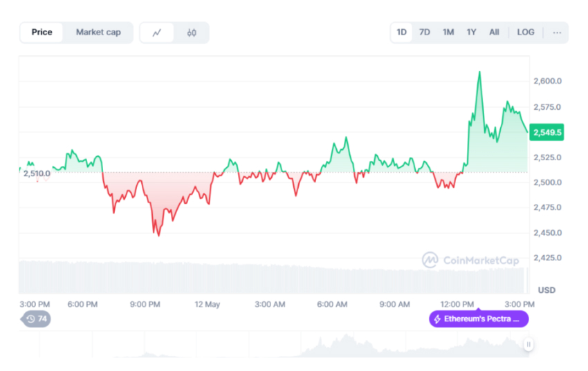Click the 9:00 PM time label
The width and height of the screenshot is (588, 371).
(145, 305)
